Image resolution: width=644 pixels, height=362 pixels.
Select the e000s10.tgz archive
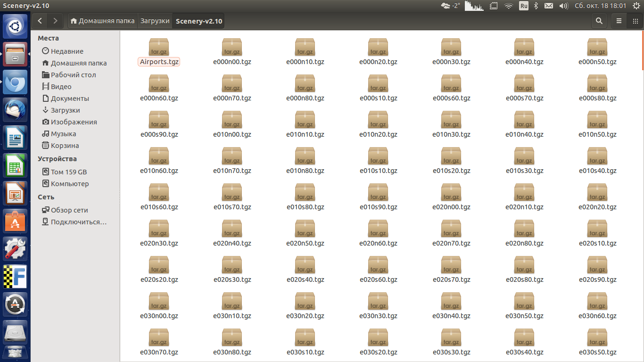coord(378,88)
